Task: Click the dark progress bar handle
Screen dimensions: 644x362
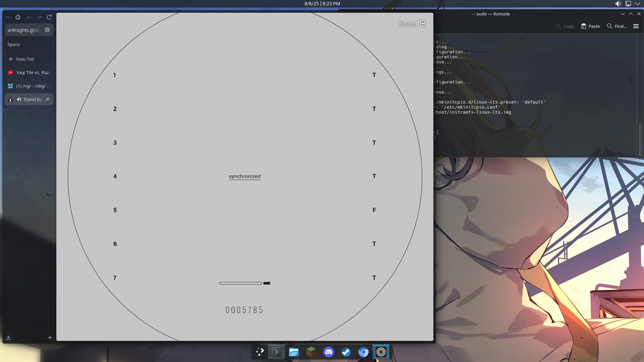Action: coord(267,283)
